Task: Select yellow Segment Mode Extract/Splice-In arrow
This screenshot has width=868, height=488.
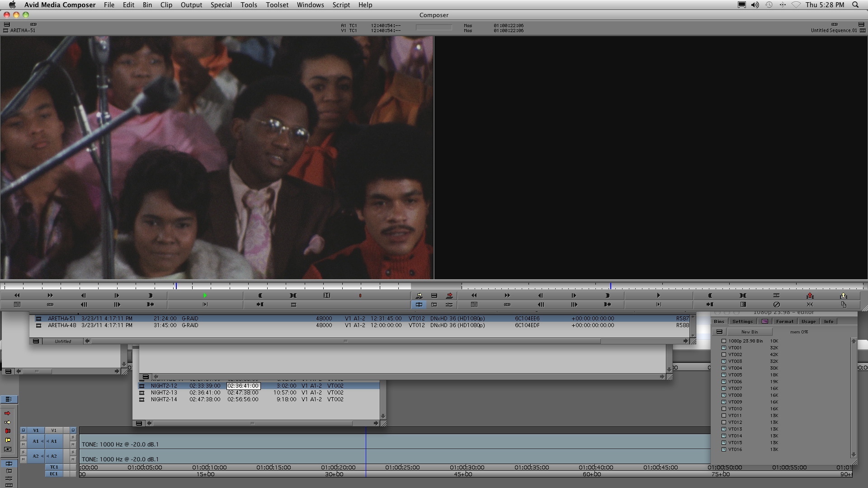Action: 8,422
